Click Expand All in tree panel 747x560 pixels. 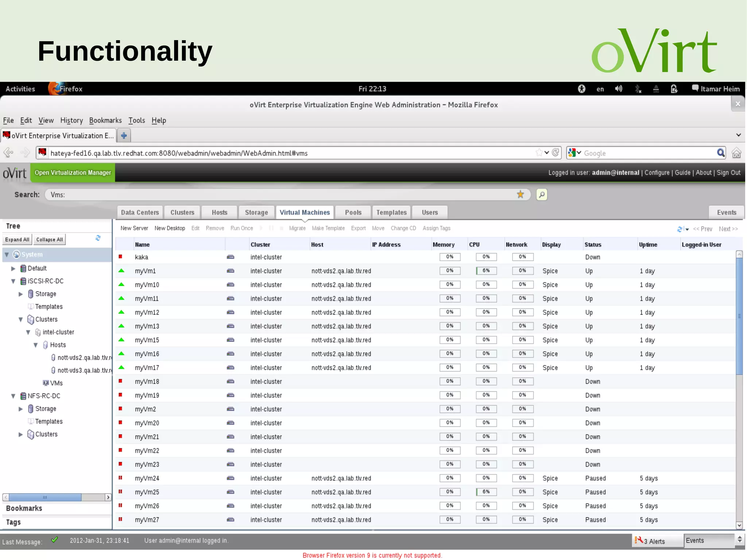point(17,240)
